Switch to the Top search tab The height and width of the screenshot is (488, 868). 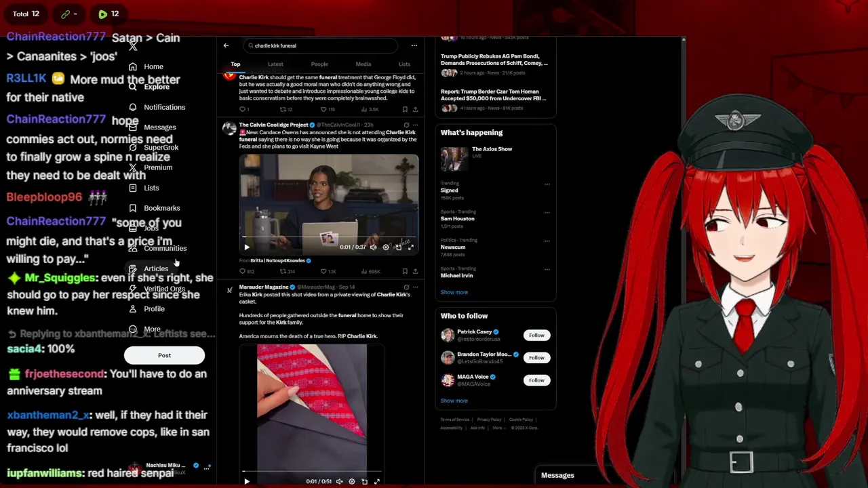click(235, 64)
